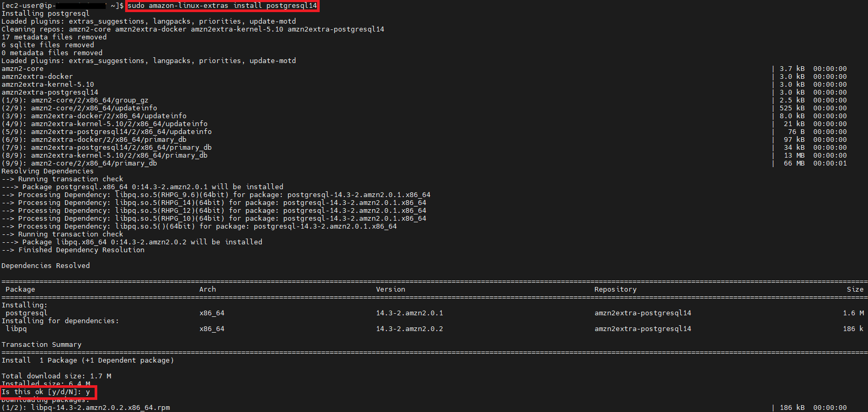Click the 'Installing:' section label

coord(25,305)
